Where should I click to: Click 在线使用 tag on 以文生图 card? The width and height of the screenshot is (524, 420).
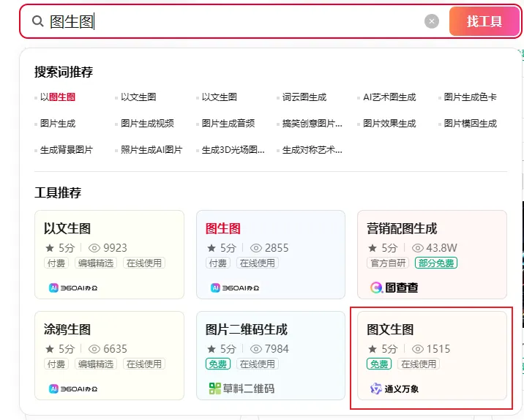[144, 263]
